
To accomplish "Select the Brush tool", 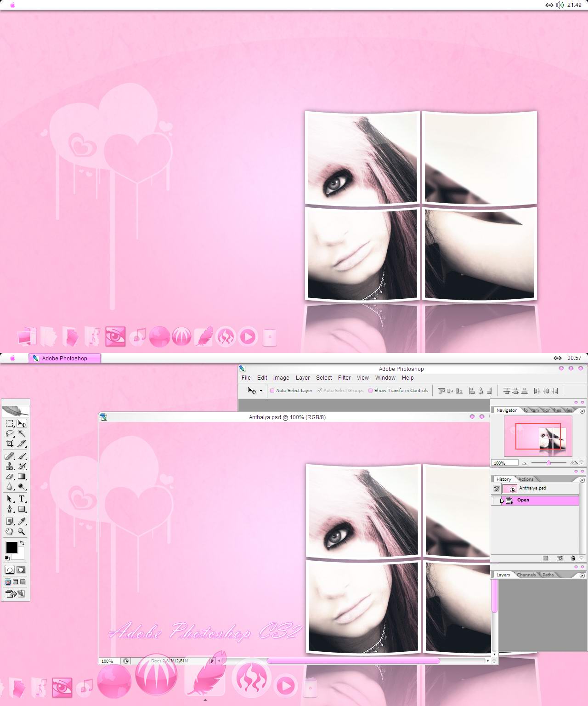I will tap(22, 456).
